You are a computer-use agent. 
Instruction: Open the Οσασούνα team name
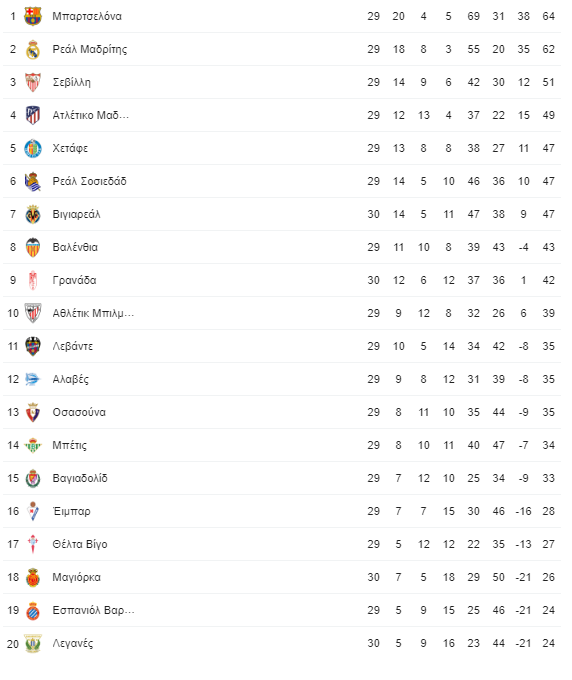pyautogui.click(x=79, y=412)
